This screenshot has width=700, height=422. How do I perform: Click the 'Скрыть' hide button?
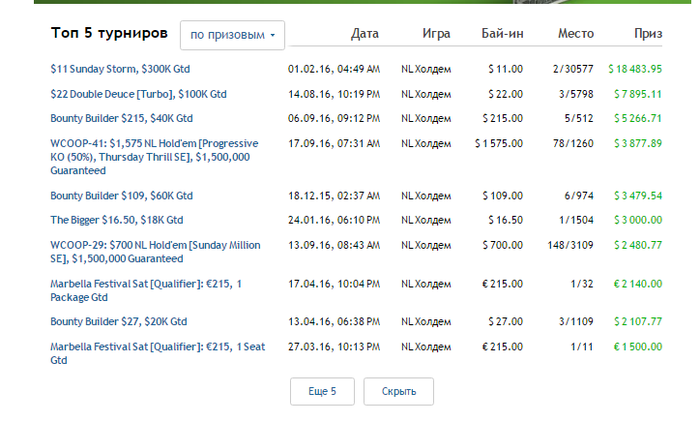(399, 392)
